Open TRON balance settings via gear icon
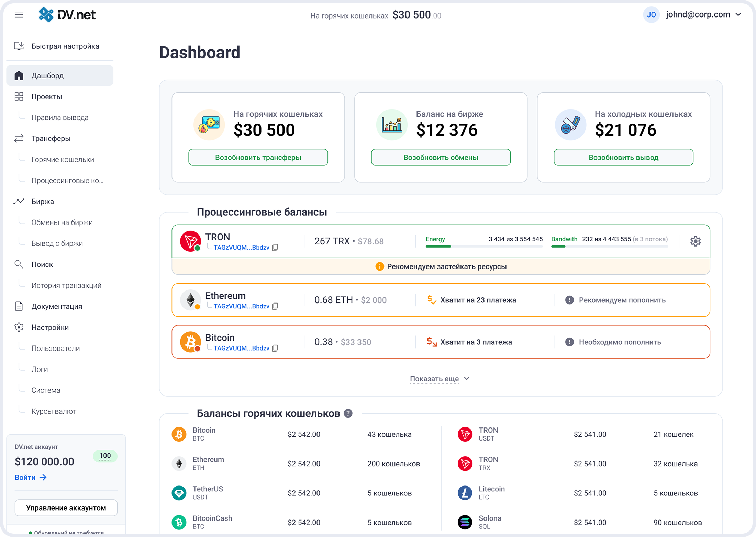This screenshot has height=537, width=756. pyautogui.click(x=696, y=241)
